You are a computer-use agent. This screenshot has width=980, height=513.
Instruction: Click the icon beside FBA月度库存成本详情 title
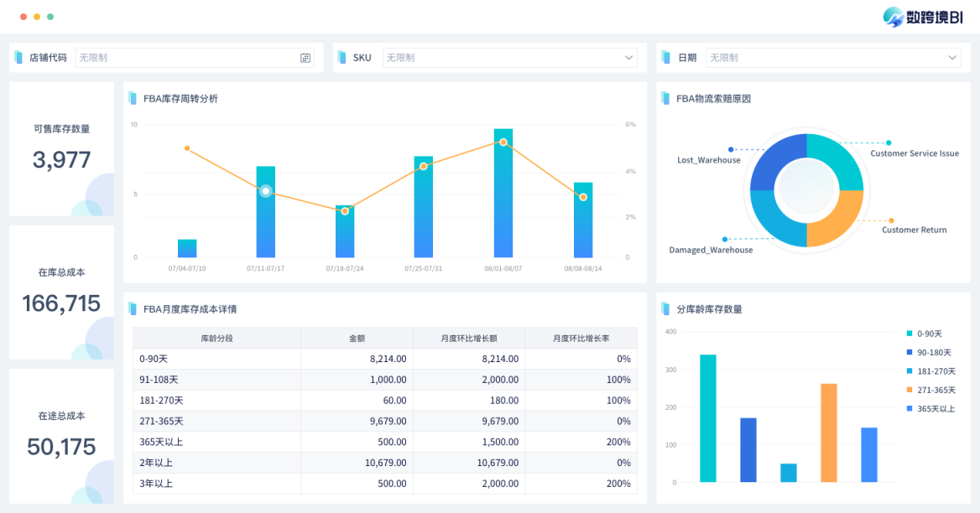[x=133, y=308]
